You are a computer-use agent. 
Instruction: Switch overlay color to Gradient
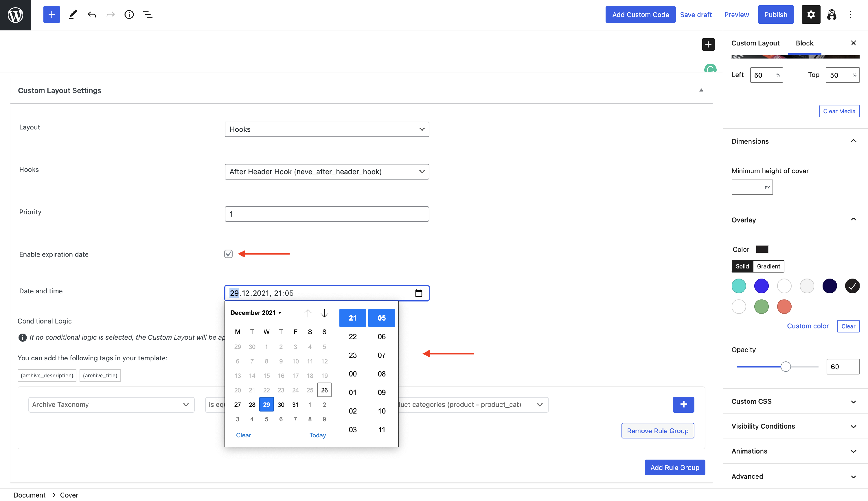[x=768, y=266]
